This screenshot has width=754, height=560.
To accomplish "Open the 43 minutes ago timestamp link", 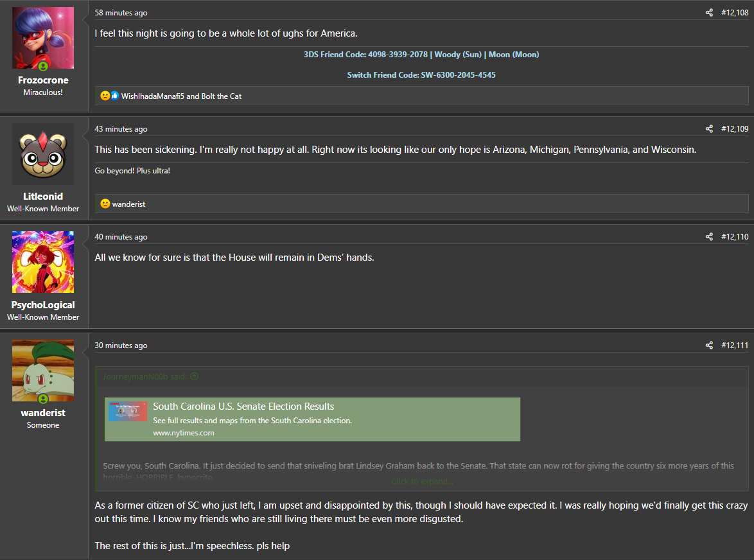I will (121, 129).
